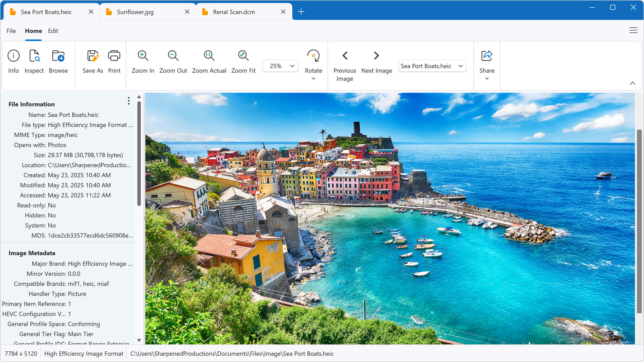Inspect the current file

point(34,61)
